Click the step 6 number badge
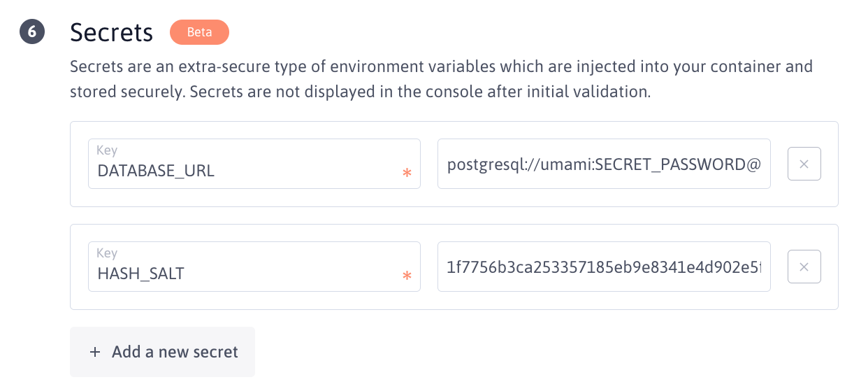Screen dimensions: 868x389 (32, 32)
